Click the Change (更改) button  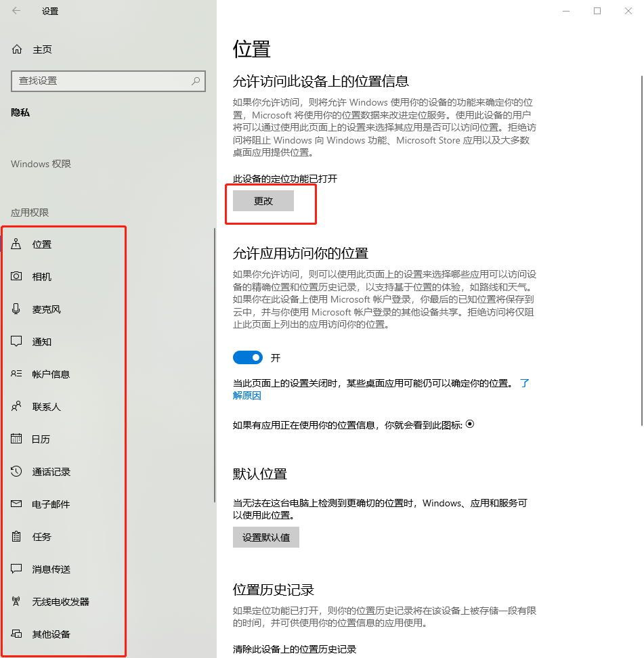coord(263,201)
